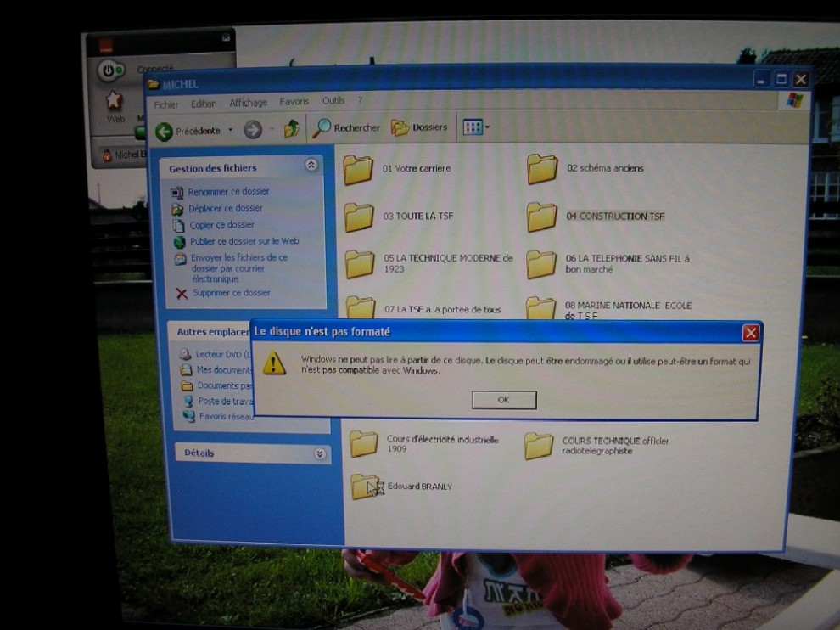
Task: Select the 03 TOUTE LA TSF folder icon
Action: click(359, 217)
